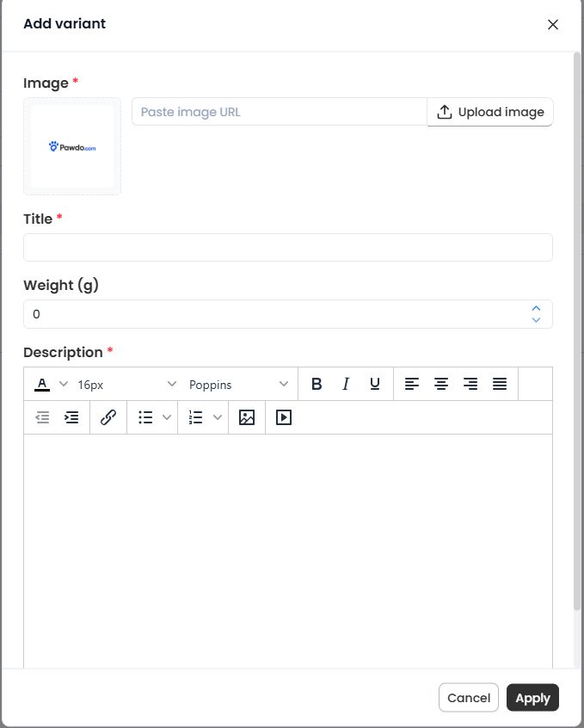
Task: Increment the Weight (g) value
Action: click(x=536, y=308)
